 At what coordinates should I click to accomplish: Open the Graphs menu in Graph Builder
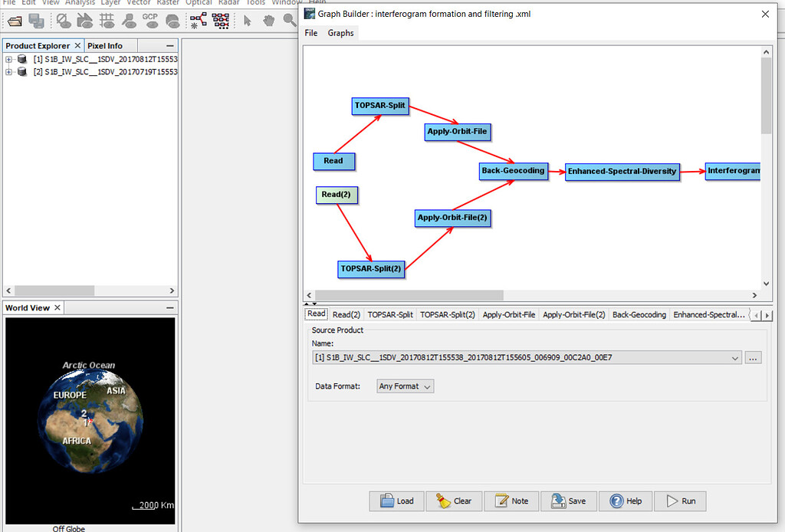(340, 33)
